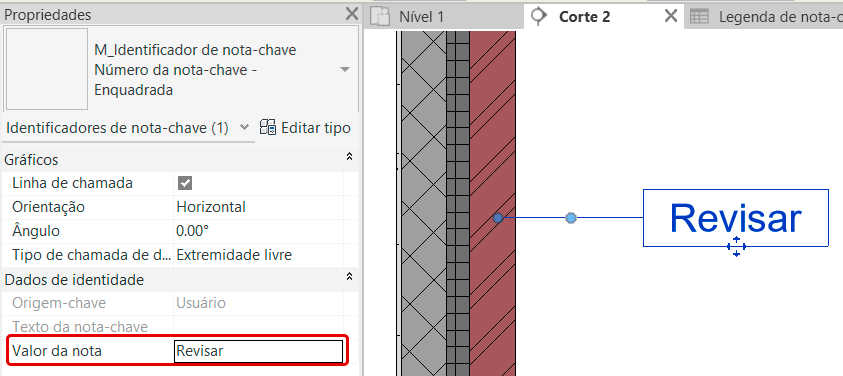The width and height of the screenshot is (843, 376).
Task: Uncheck the Linha de chamada checkbox
Action: tap(185, 183)
